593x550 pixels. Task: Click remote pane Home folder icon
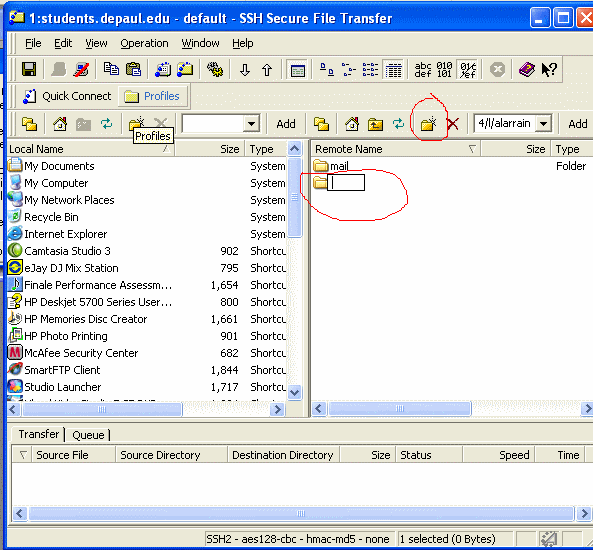[x=352, y=124]
